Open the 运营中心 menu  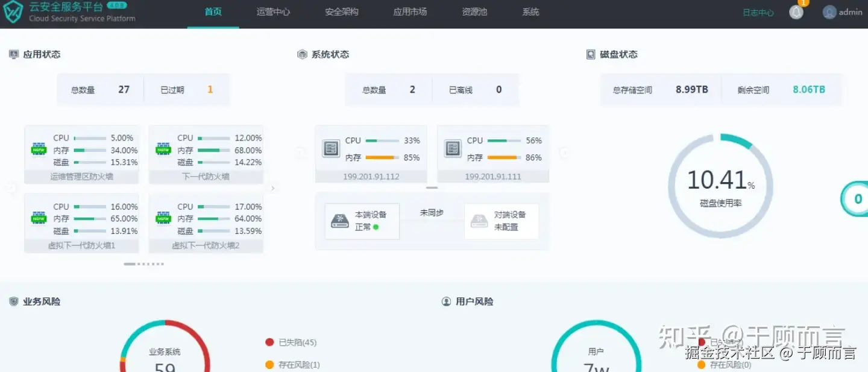click(x=273, y=12)
